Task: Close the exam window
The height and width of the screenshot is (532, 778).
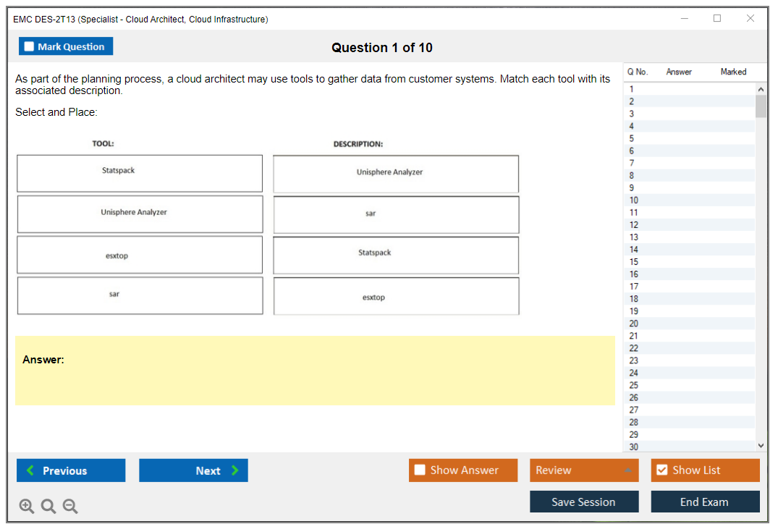Action: click(x=750, y=19)
